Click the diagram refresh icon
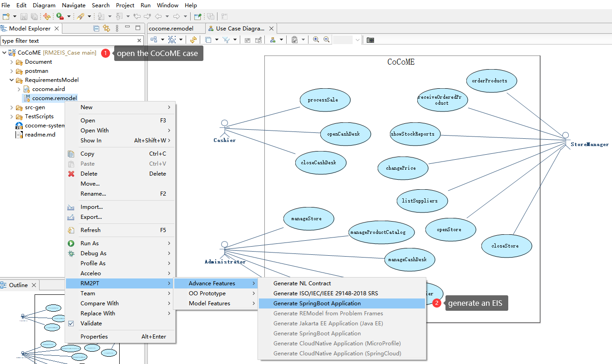Image resolution: width=612 pixels, height=364 pixels. [x=193, y=40]
